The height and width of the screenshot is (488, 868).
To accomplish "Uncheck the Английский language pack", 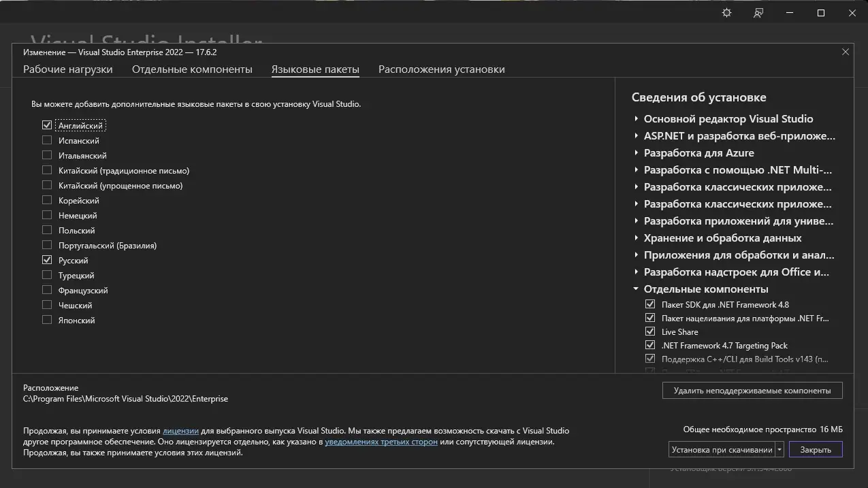I will [x=47, y=125].
